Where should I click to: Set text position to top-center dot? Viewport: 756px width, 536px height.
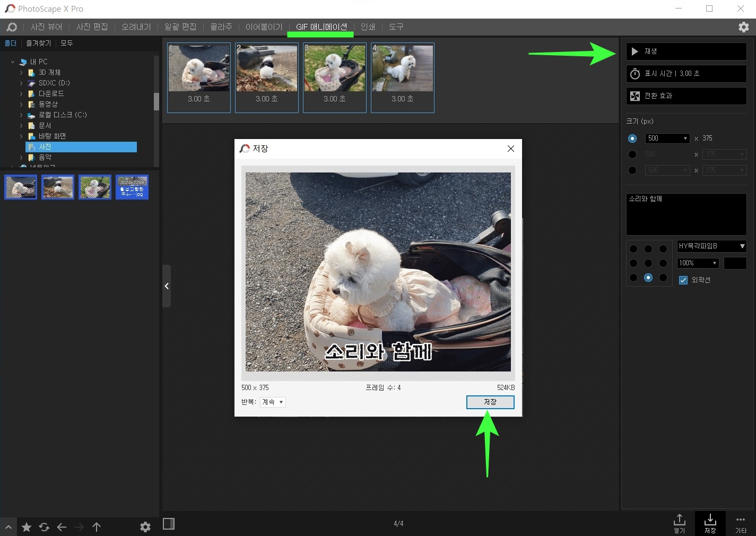(648, 249)
